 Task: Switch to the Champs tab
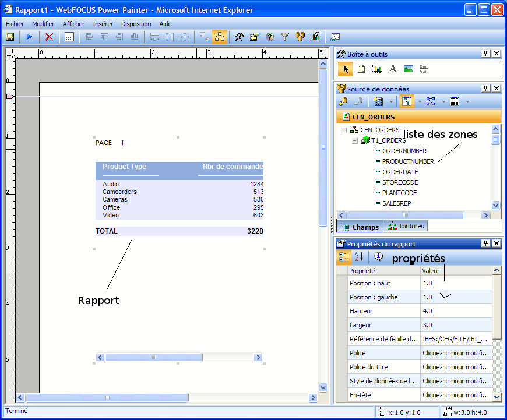tap(360, 227)
